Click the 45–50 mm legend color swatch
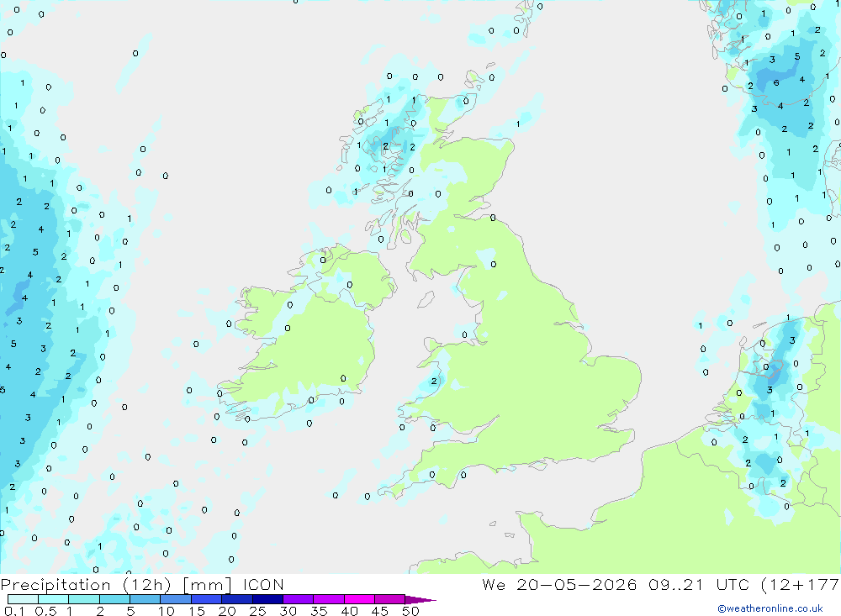Viewport: 841px width, 616px height. coord(390,599)
